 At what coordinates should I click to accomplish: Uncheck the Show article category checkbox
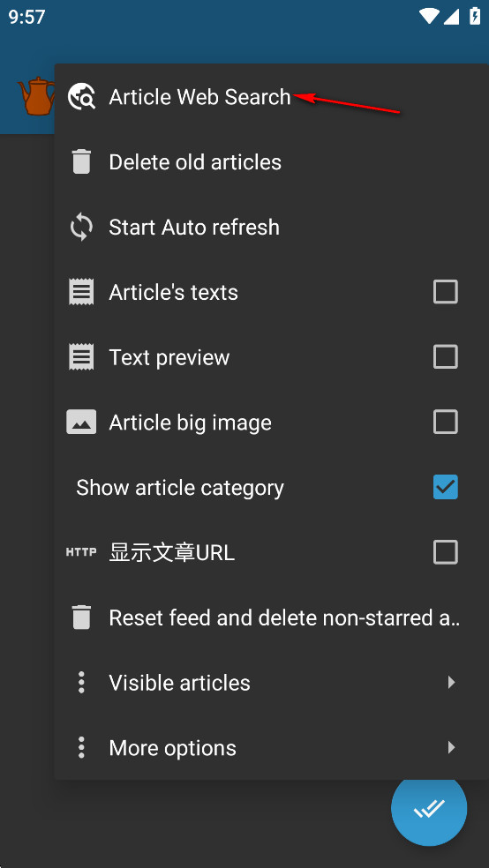click(446, 487)
